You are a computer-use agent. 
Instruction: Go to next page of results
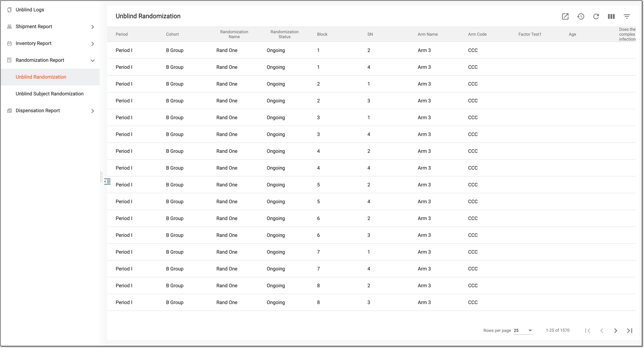point(616,330)
